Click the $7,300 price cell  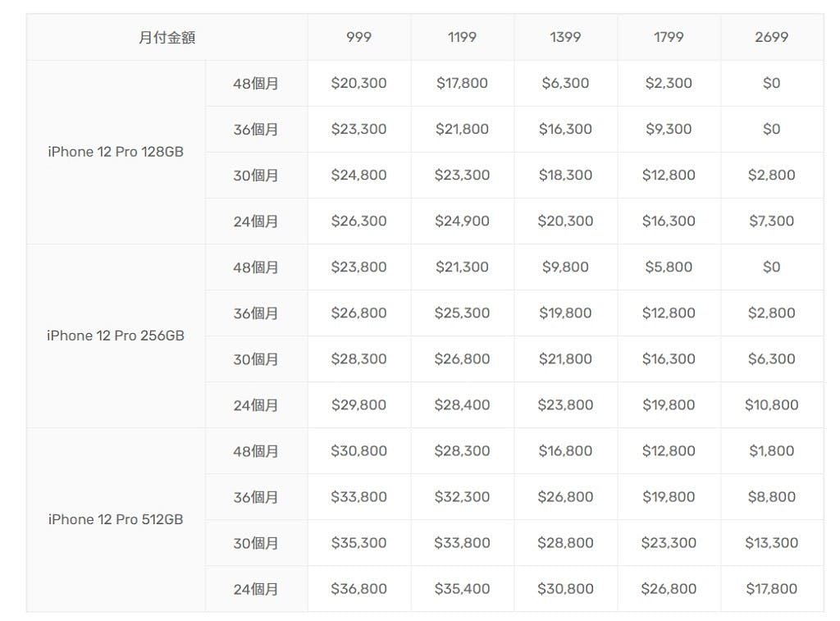point(771,221)
